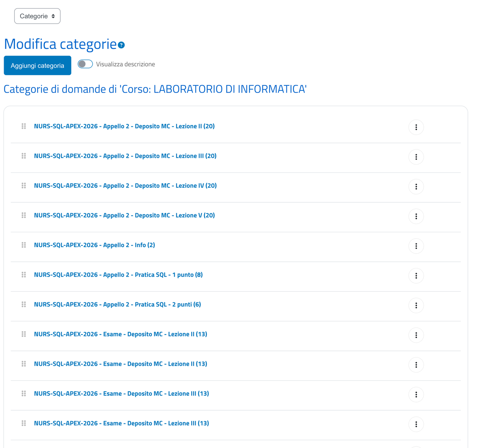Open actions menu for Appello 2 Lezione IV (20)
The height and width of the screenshot is (448, 478).
[x=416, y=187]
